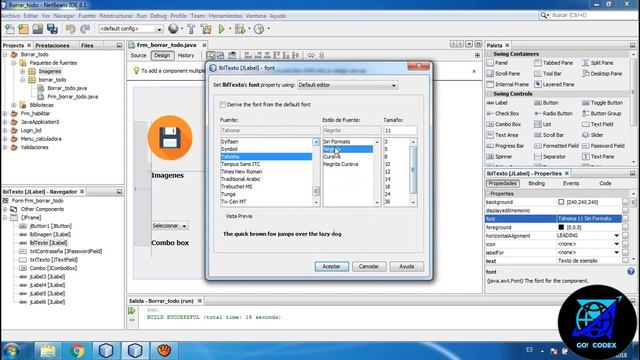Click the Cancelar button
This screenshot has height=360, width=640.
[369, 267]
